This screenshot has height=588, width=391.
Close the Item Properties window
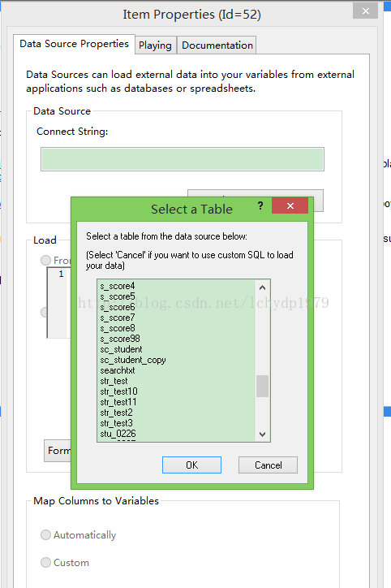tap(366, 11)
